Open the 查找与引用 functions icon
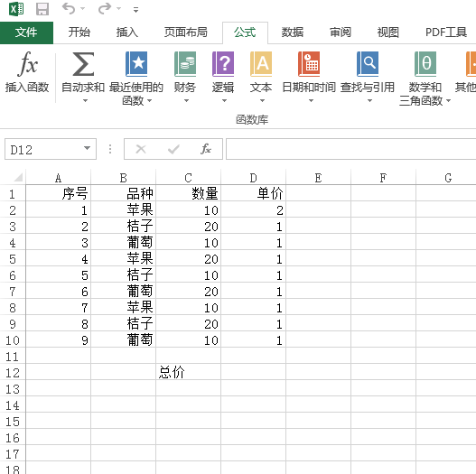 [x=368, y=64]
